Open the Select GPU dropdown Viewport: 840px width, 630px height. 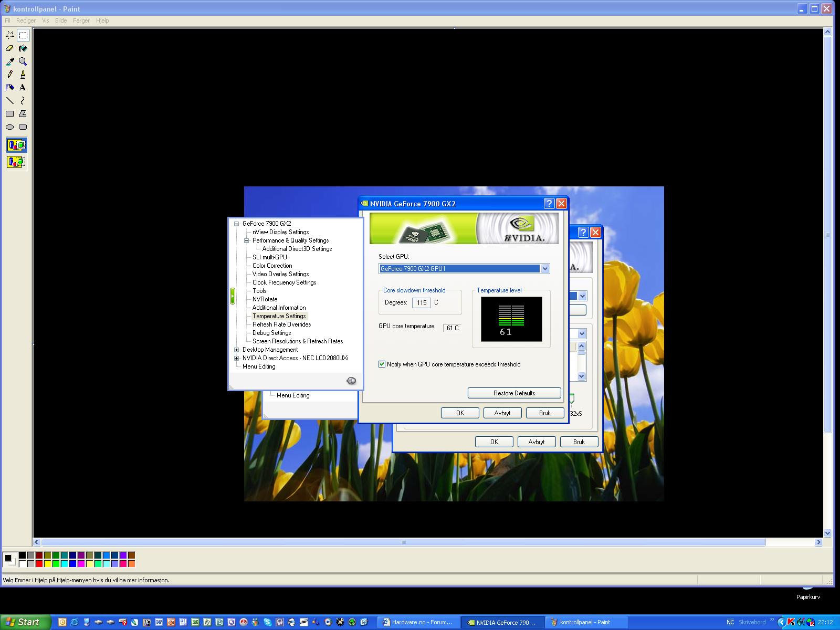point(545,269)
